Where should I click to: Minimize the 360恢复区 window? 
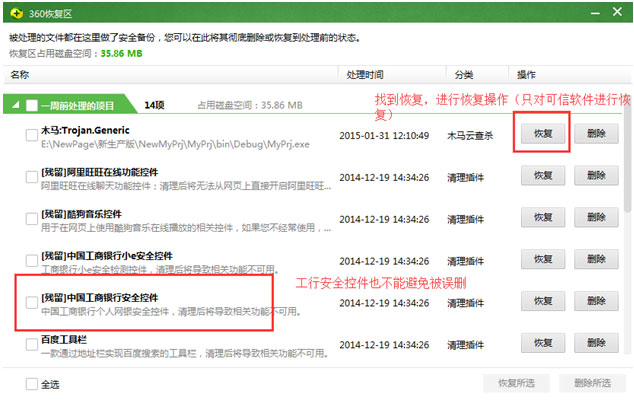pos(595,13)
